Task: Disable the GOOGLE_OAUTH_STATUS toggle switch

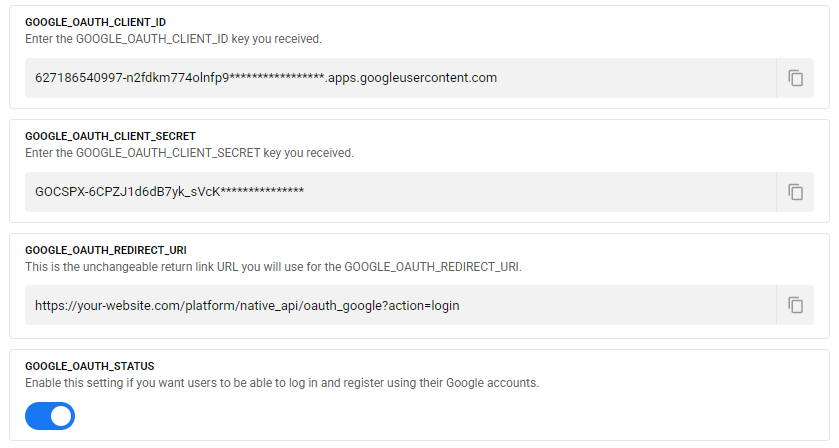Action: [50, 416]
